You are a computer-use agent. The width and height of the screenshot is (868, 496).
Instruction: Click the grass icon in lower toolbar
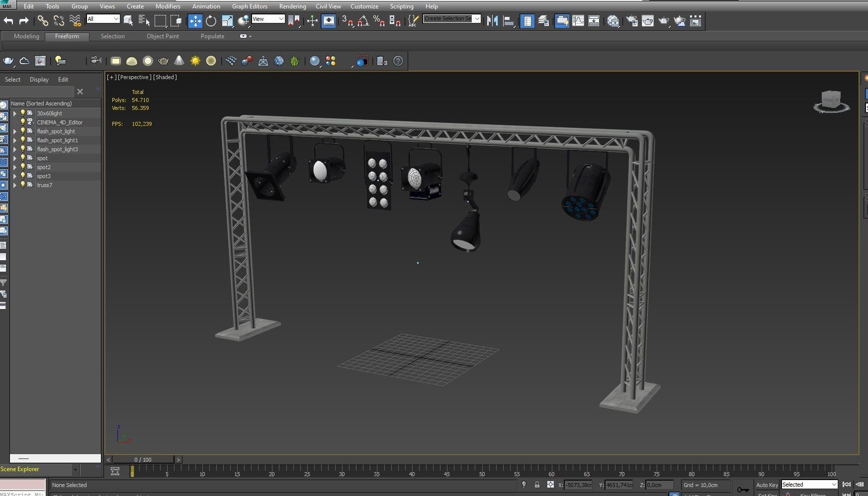tap(295, 61)
